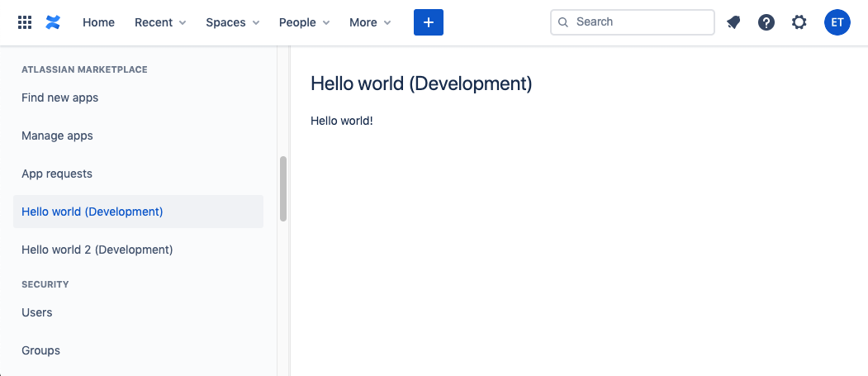
Task: Open the Spaces dropdown menu
Action: click(x=233, y=22)
